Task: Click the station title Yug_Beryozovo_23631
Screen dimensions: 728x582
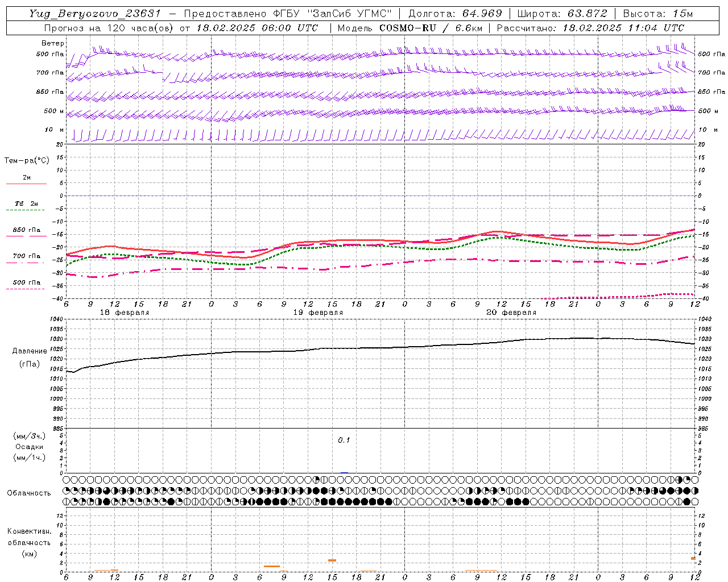Action: coord(95,14)
